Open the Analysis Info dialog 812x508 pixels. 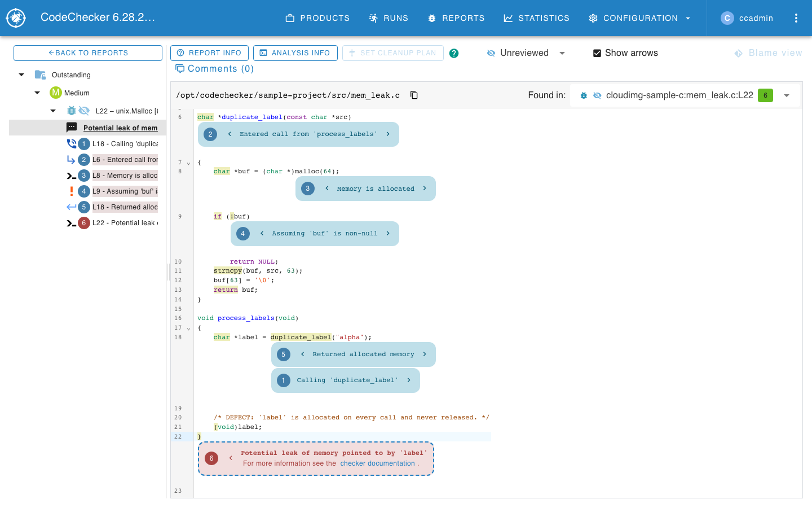click(x=295, y=53)
